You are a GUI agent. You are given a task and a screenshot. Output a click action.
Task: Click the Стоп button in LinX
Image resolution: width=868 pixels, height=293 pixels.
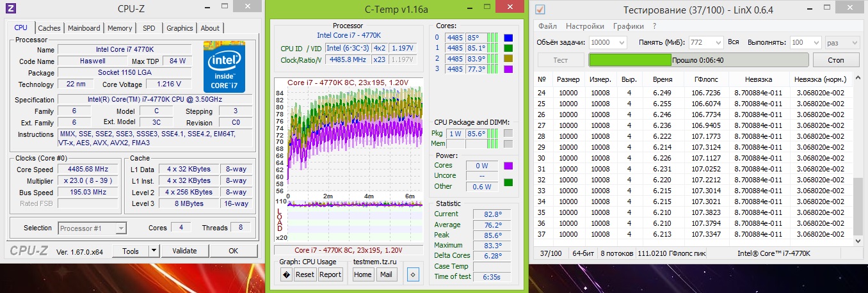point(836,59)
